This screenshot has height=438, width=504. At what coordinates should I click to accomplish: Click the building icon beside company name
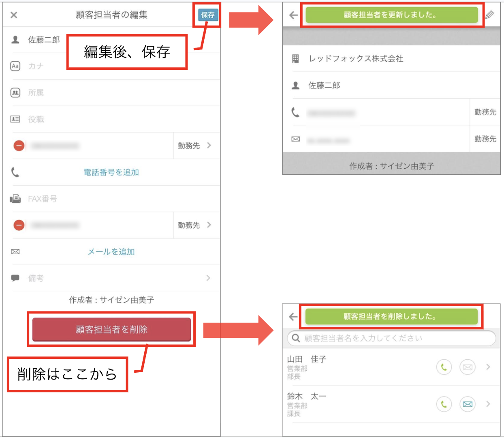[x=296, y=59]
